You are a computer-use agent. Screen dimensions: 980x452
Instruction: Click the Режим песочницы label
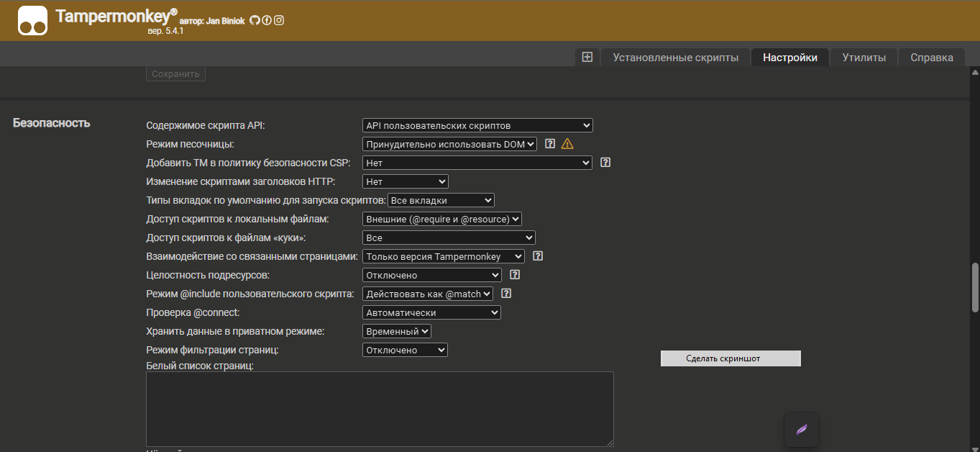190,144
